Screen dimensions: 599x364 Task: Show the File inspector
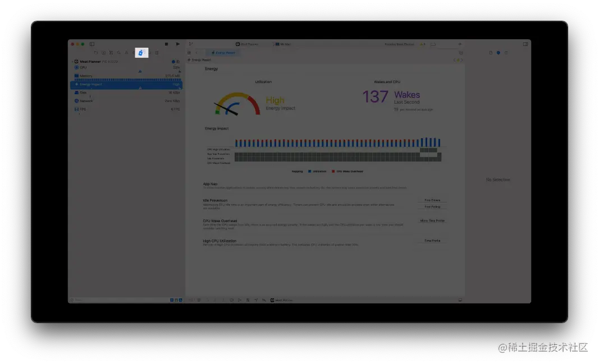(x=491, y=53)
